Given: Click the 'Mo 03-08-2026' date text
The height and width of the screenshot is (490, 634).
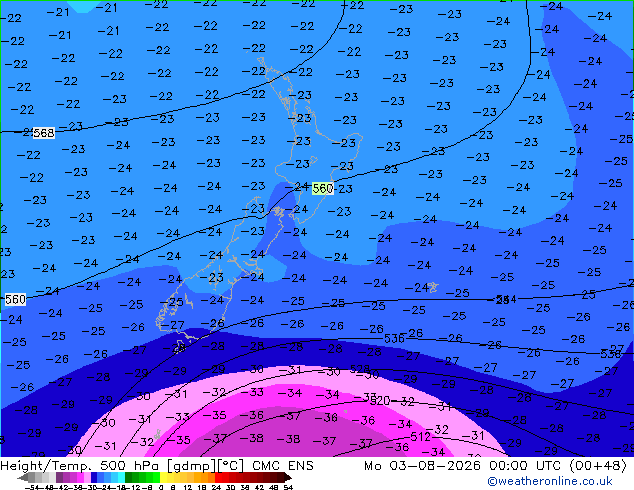Looking at the screenshot, I should pos(422,466).
